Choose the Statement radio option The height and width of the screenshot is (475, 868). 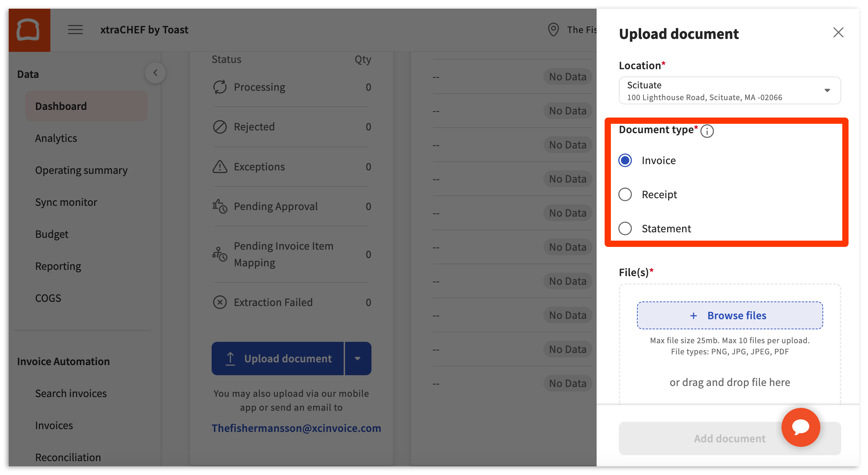625,228
